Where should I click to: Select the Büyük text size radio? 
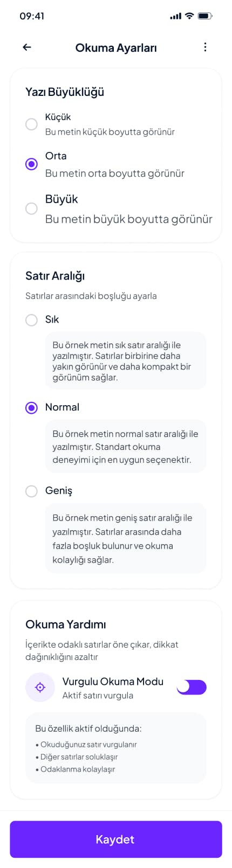(x=31, y=208)
